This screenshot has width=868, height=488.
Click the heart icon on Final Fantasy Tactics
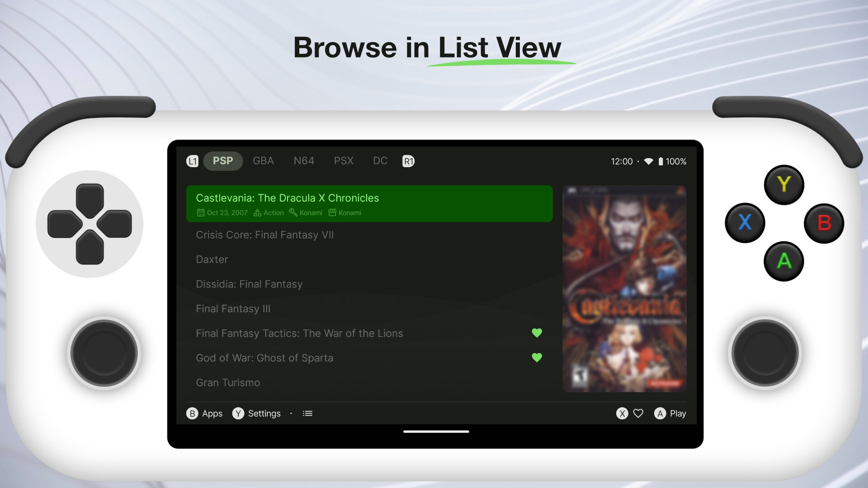click(x=537, y=333)
